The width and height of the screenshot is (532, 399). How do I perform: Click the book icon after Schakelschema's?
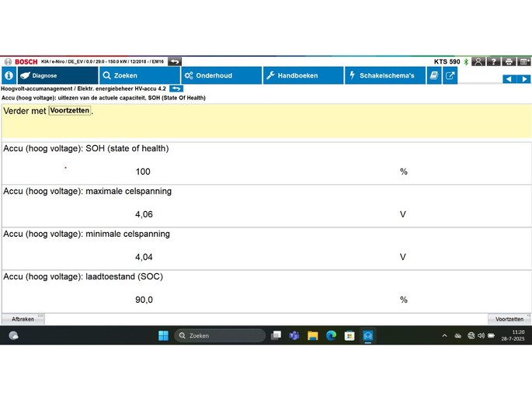[433, 75]
